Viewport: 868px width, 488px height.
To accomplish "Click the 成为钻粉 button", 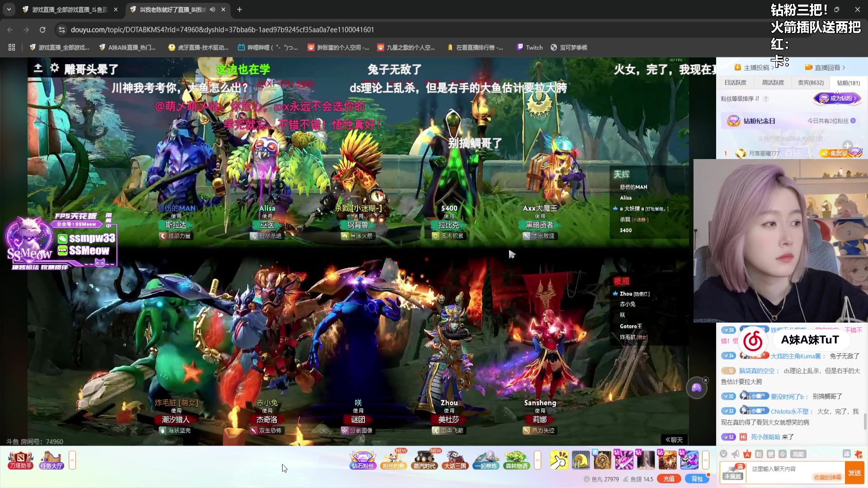I will click(838, 98).
